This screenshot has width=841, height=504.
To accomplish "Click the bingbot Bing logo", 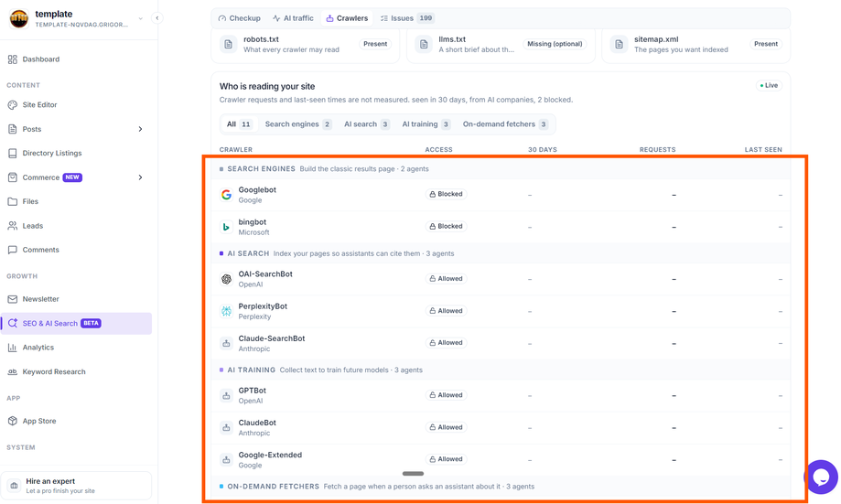I will pyautogui.click(x=226, y=227).
